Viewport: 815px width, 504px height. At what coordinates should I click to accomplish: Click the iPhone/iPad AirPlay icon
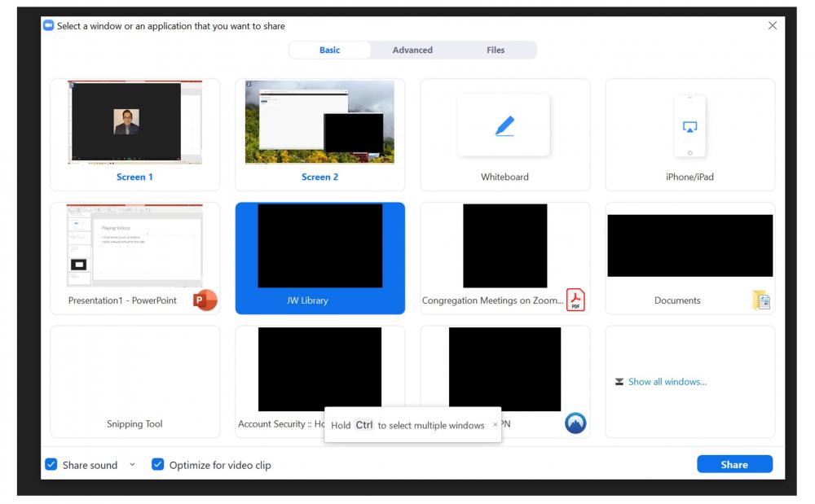pos(689,127)
